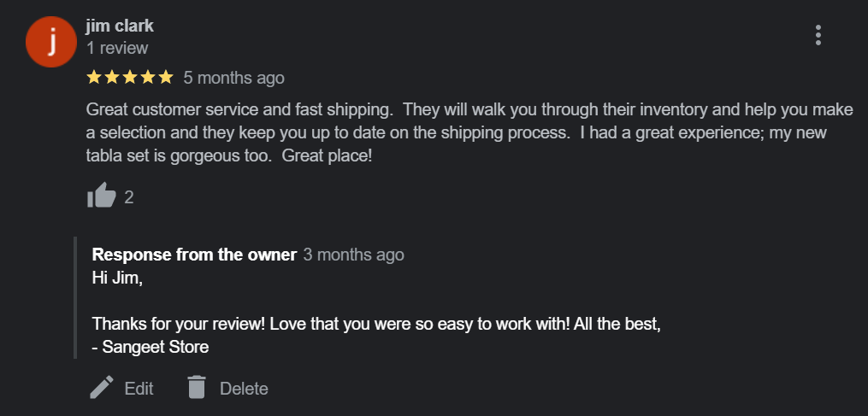Image resolution: width=868 pixels, height=416 pixels.
Task: Click the "3 months ago" response timestamp
Action: [353, 255]
